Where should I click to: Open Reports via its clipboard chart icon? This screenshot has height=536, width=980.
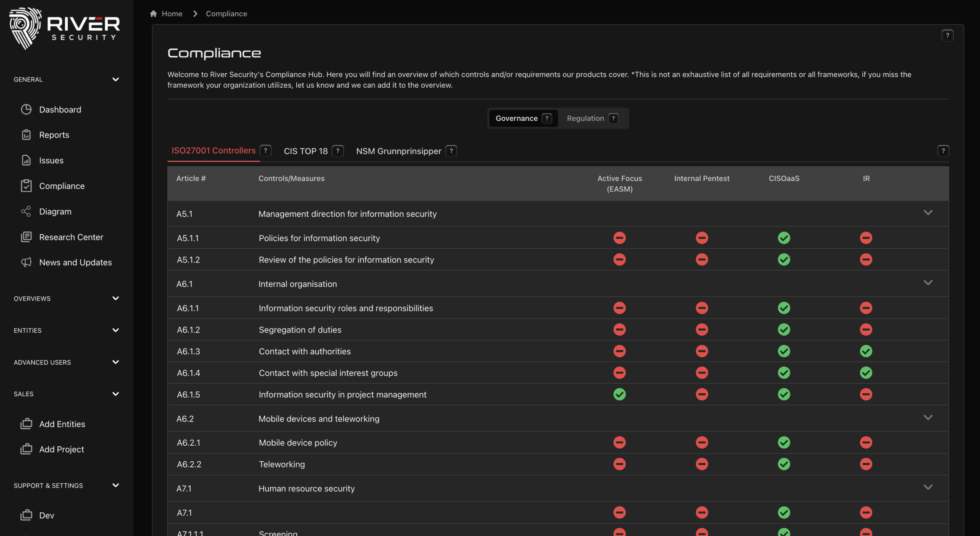coord(26,135)
